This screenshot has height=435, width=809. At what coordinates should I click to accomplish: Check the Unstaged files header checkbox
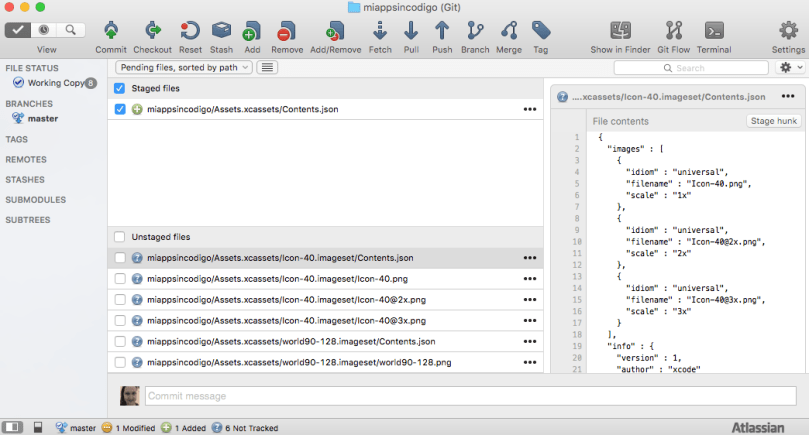pyautogui.click(x=120, y=237)
